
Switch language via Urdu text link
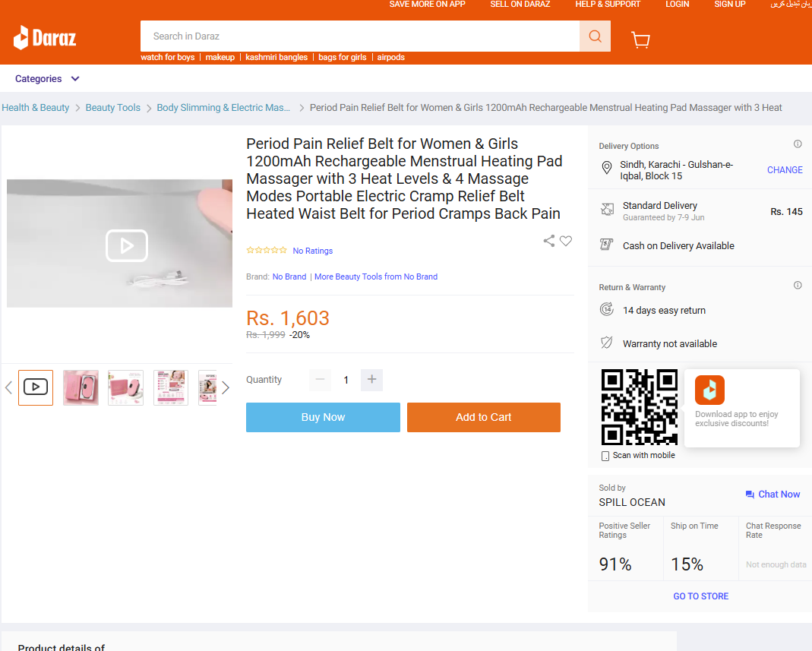791,4
